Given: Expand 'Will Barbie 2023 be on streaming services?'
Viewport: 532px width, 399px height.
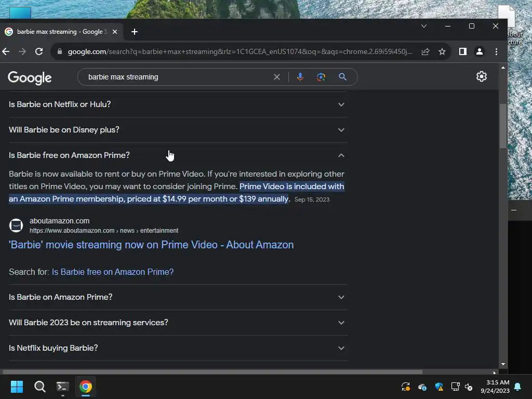Looking at the screenshot, I should 178,323.
